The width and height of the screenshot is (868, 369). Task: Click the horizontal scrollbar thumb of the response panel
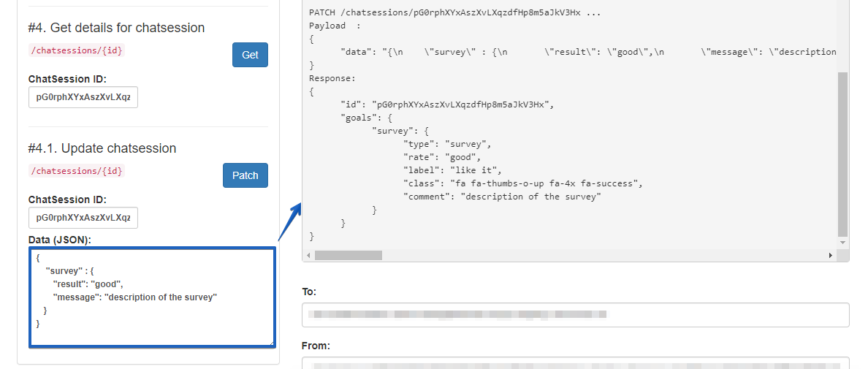(349, 255)
